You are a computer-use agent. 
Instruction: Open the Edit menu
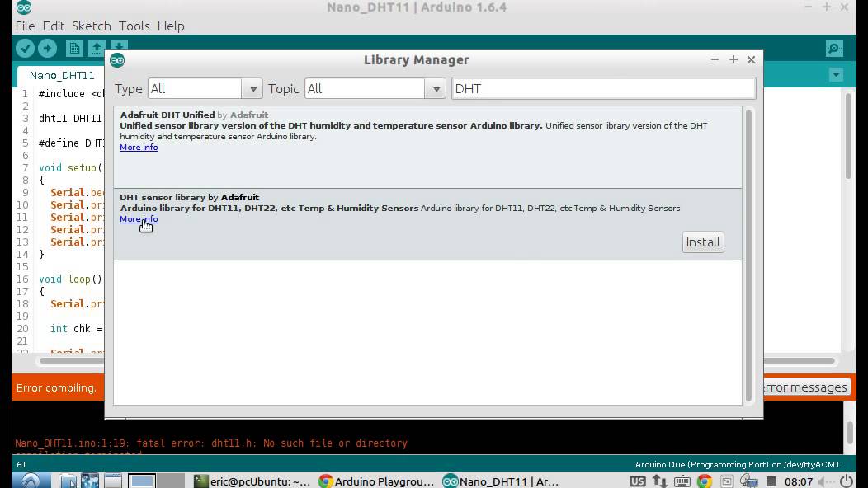point(53,26)
